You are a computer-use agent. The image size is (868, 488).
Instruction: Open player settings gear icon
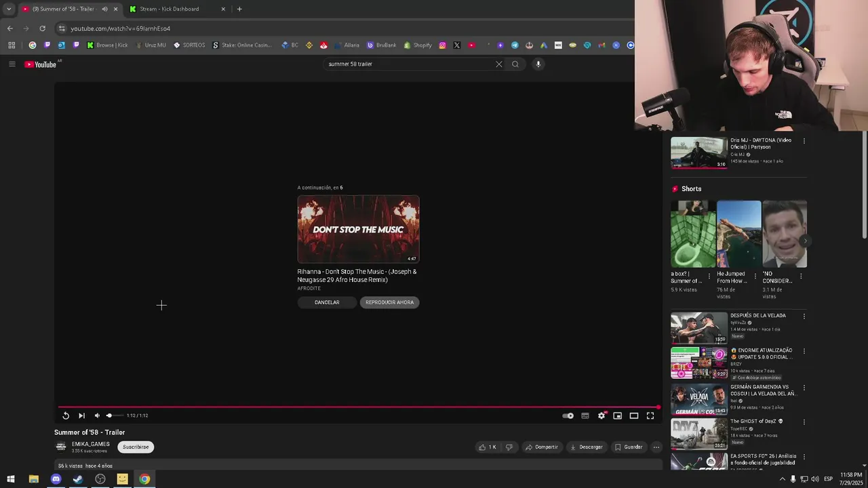[601, 415]
